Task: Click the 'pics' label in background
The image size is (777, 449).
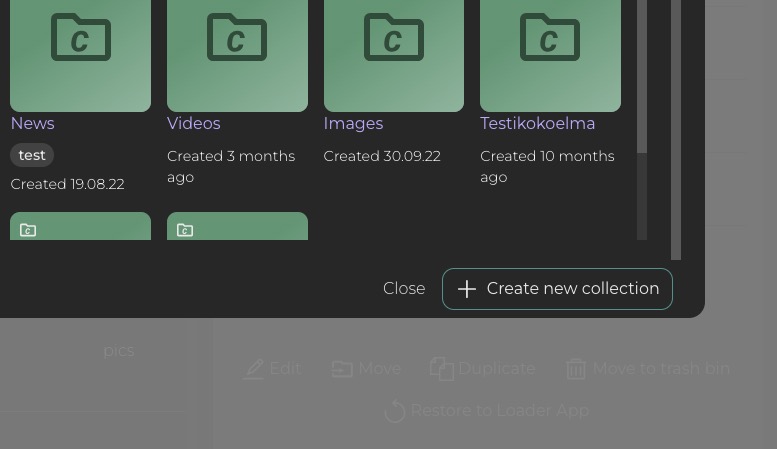Action: coord(119,351)
